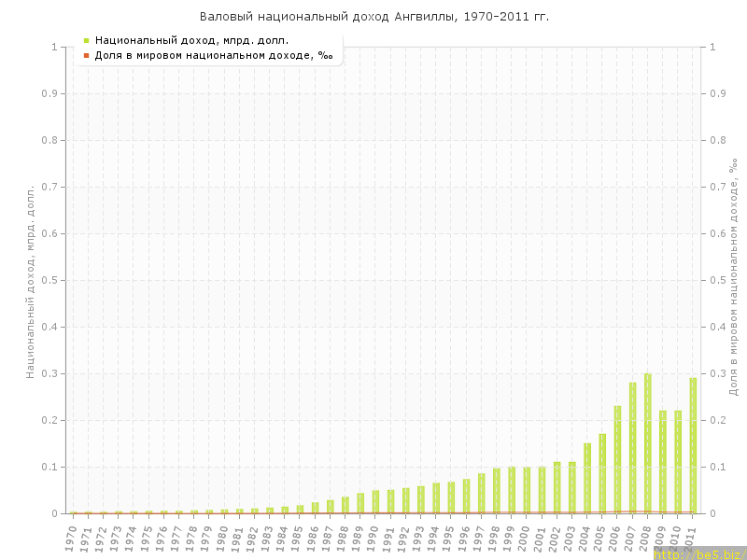Toggle the 'Доля в мировом национальном доходе' legend series
Image resolution: width=747 pixels, height=560 pixels.
click(x=214, y=55)
